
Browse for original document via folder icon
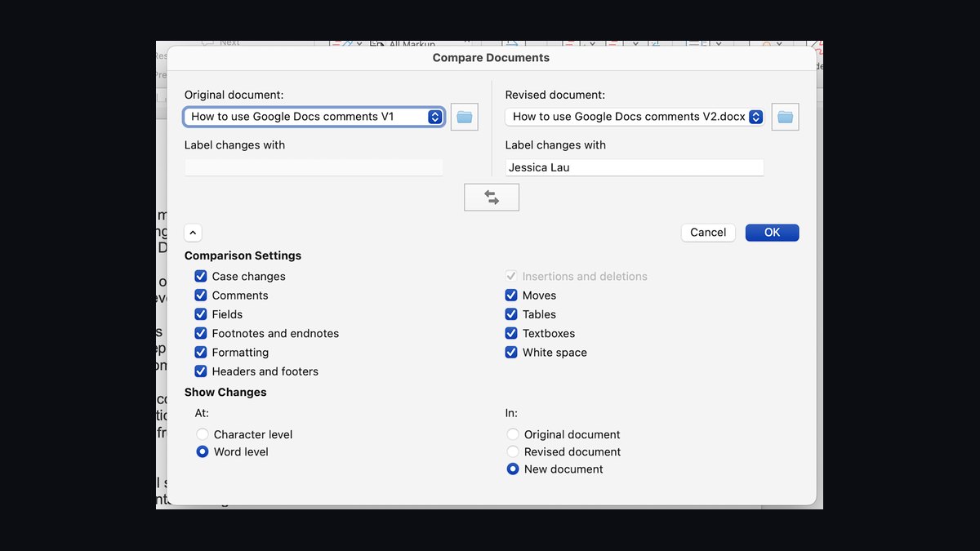point(465,117)
